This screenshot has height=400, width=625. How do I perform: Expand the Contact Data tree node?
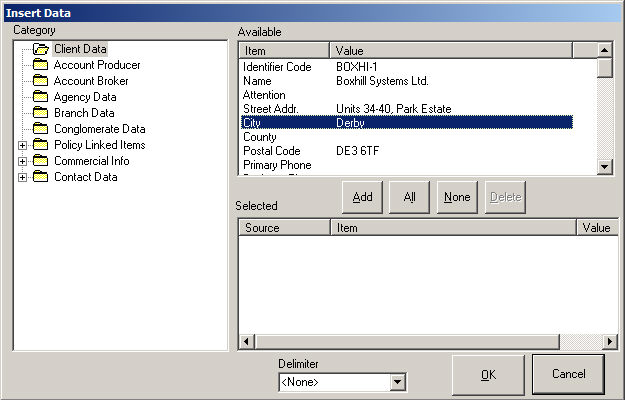tap(22, 177)
